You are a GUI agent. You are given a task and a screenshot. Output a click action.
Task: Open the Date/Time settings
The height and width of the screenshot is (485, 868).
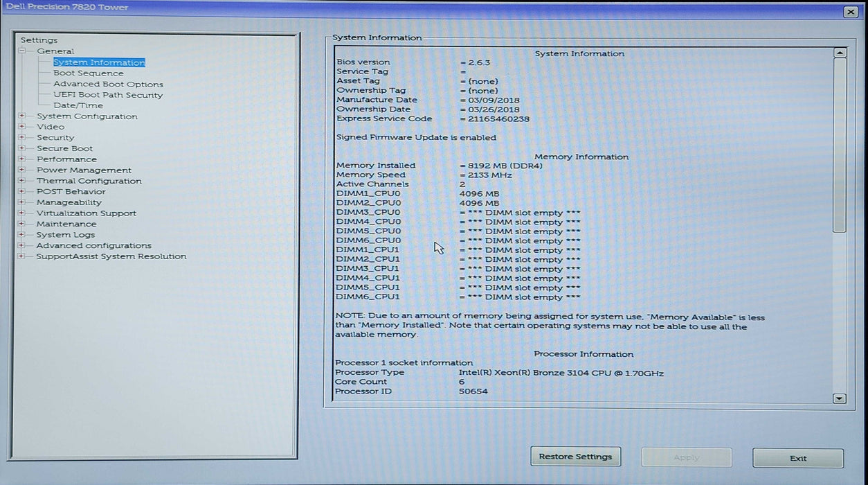tap(78, 105)
